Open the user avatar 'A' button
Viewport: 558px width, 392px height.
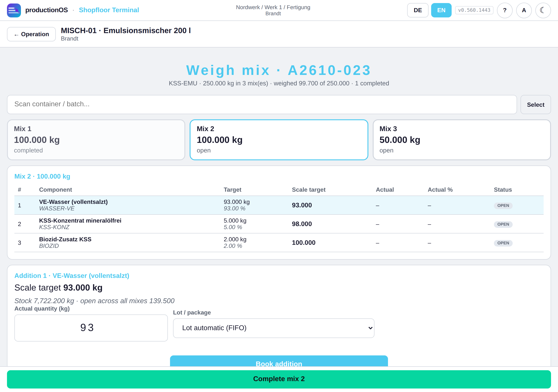pyautogui.click(x=524, y=10)
